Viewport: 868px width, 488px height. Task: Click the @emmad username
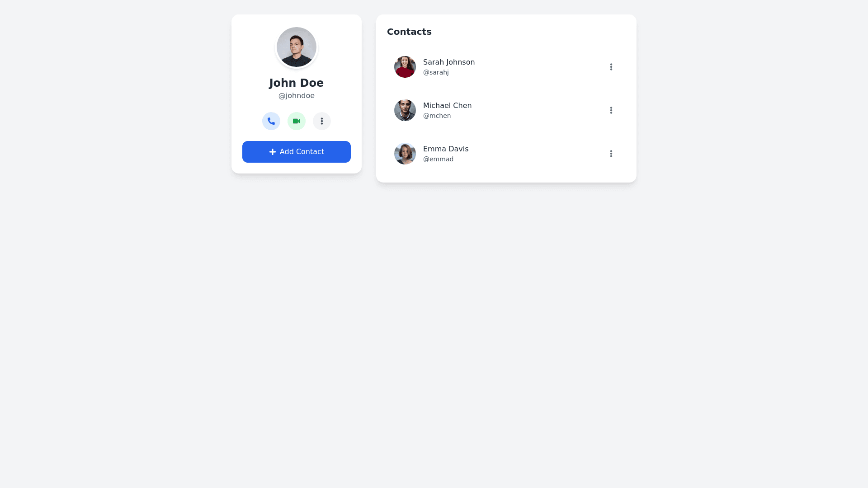pyautogui.click(x=438, y=159)
